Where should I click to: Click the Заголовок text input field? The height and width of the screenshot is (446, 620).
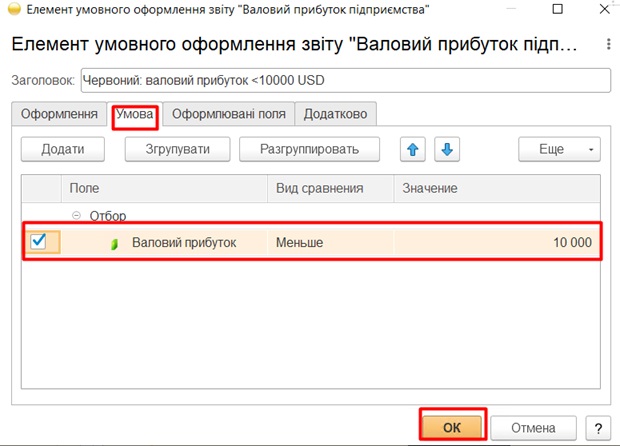point(343,80)
